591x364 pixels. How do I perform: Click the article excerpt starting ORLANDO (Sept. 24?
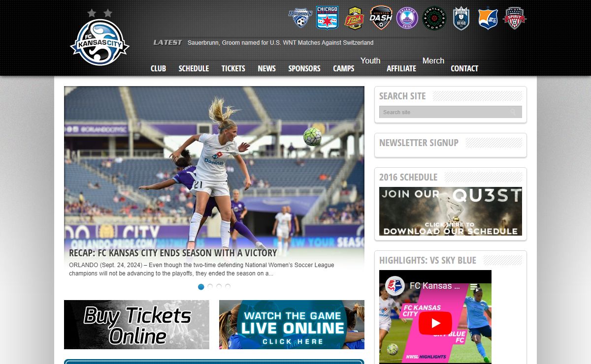201,269
